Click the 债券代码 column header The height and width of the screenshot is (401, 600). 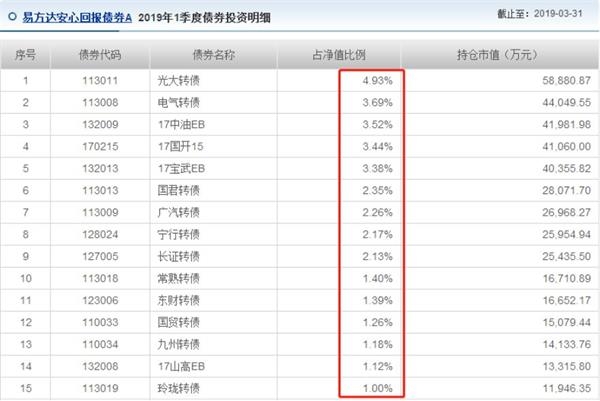click(100, 55)
